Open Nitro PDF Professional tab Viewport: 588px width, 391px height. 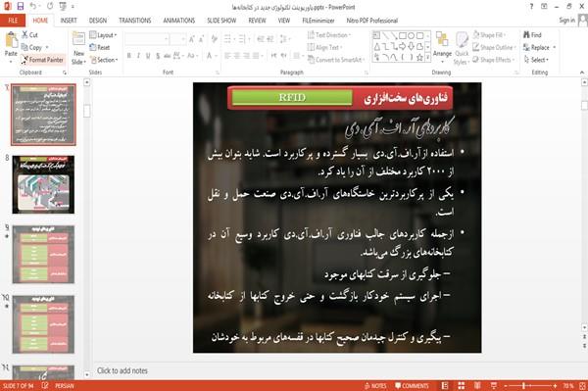[372, 21]
